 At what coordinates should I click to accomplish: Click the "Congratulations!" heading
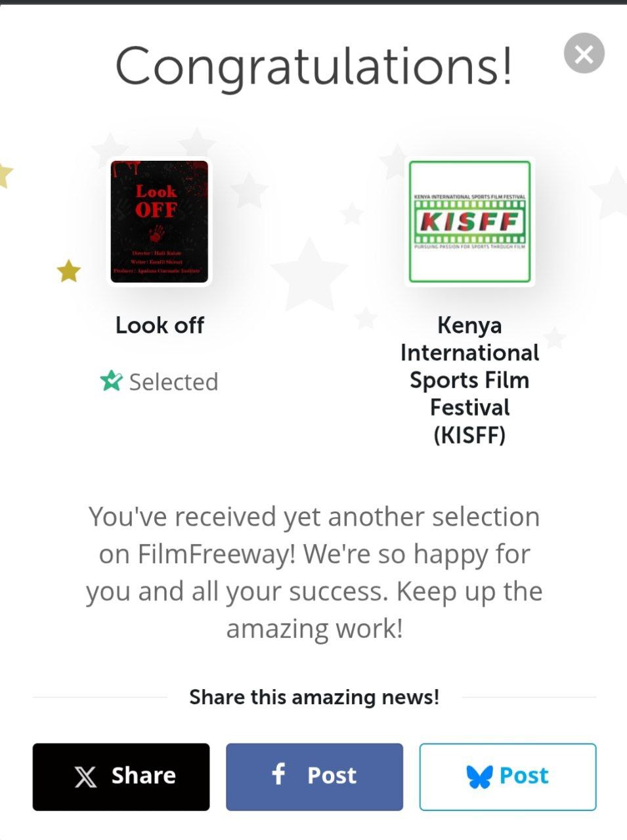click(313, 66)
